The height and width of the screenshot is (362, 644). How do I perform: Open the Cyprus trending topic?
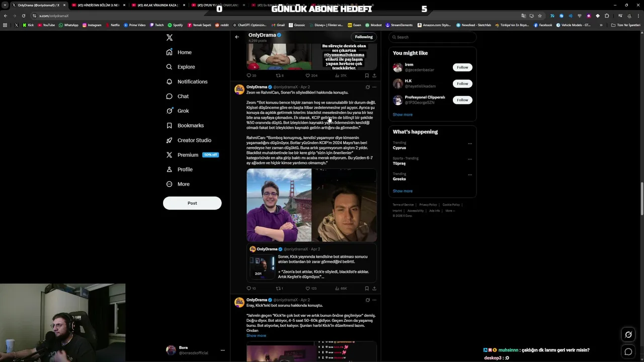399,148
